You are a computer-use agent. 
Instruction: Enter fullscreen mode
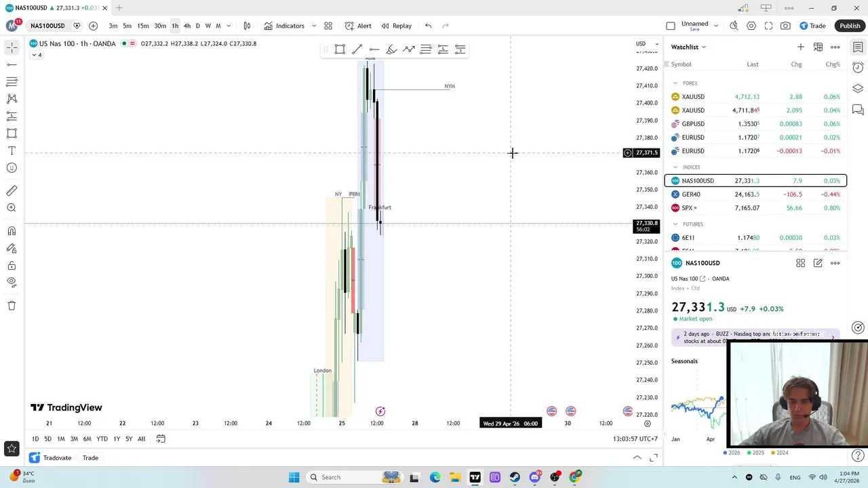768,26
